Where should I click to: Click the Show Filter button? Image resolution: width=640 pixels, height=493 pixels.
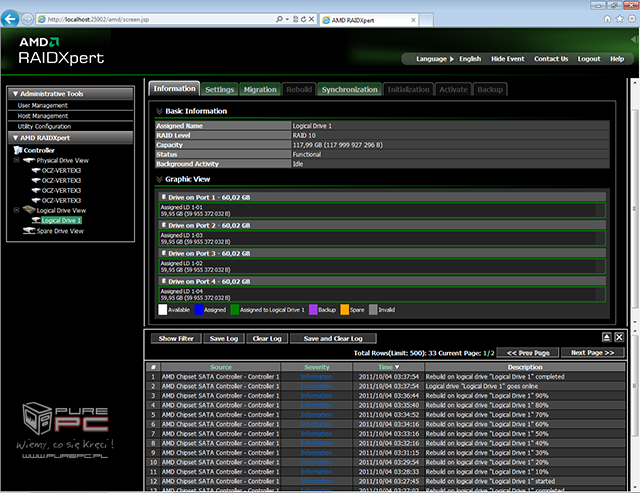176,338
